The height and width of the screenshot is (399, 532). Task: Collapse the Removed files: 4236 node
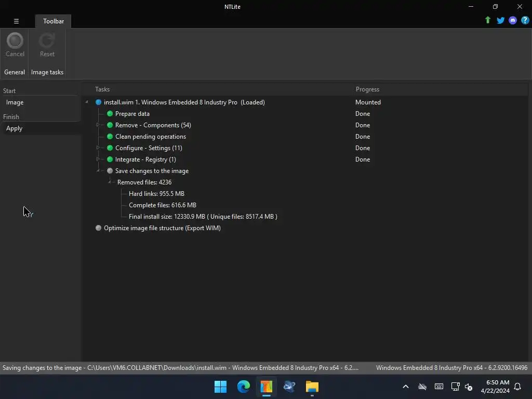coord(110,182)
